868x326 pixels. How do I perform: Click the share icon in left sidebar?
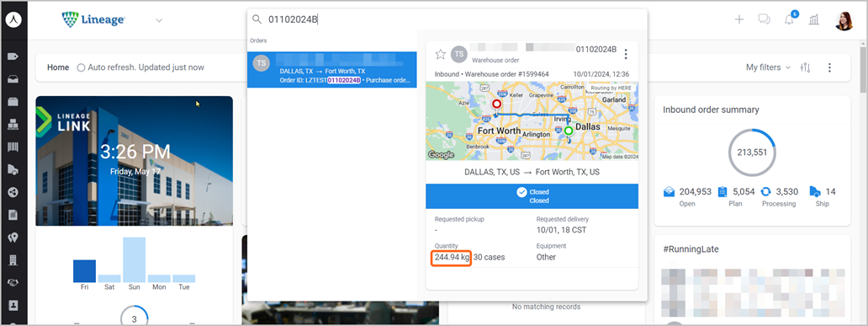pyautogui.click(x=13, y=192)
